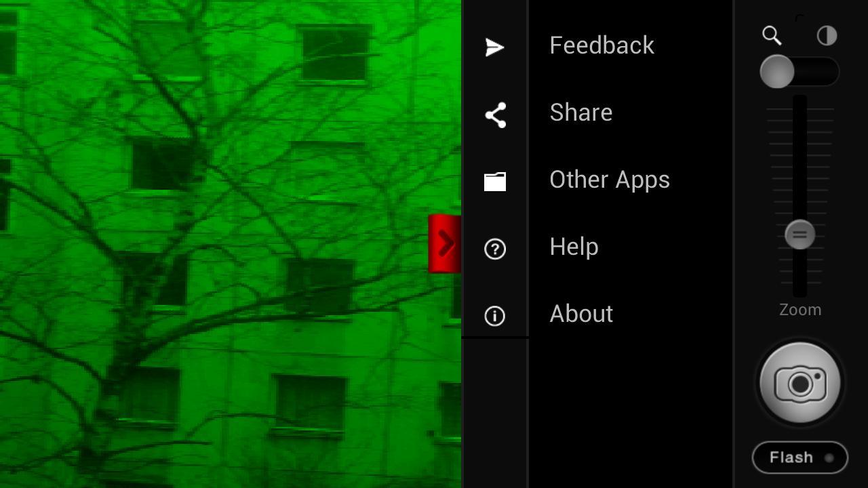Open the About text entry

tap(581, 314)
